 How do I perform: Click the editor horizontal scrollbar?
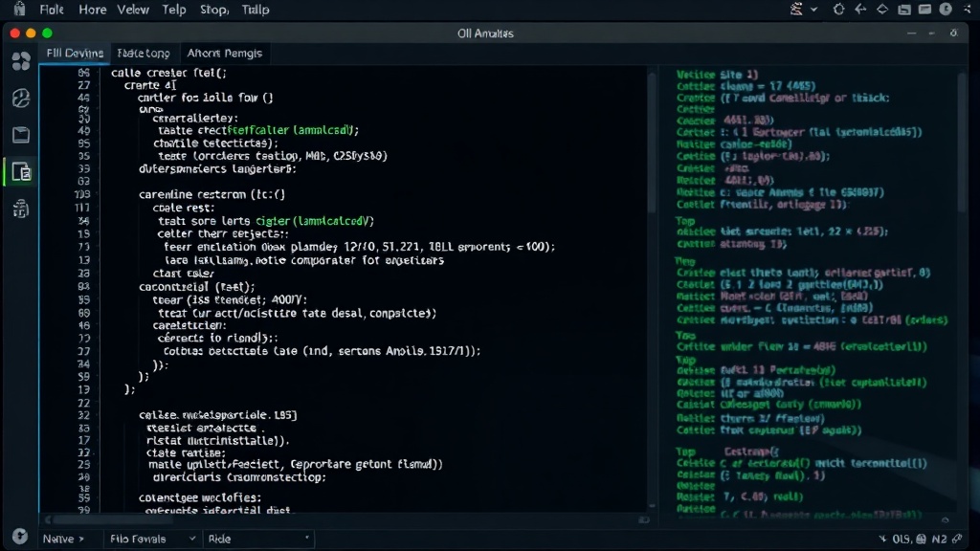point(113,519)
